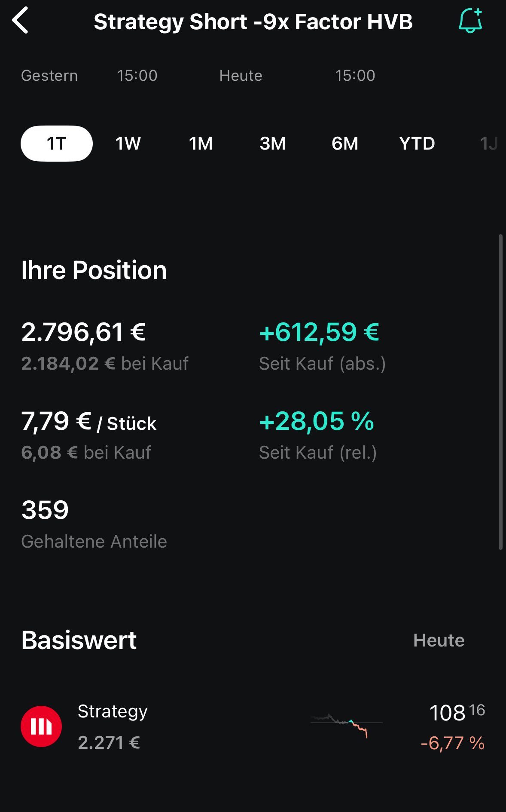Tap the red Strategy logo icon
The width and height of the screenshot is (506, 812).
tap(41, 726)
